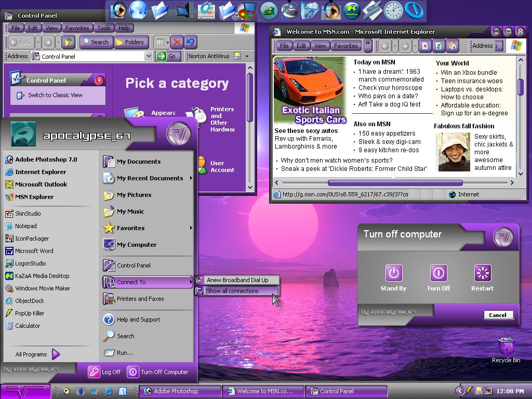Image resolution: width=532 pixels, height=399 pixels.
Task: Click the horizontal scrollbar thumb in Internet Explorer
Action: pos(395,183)
